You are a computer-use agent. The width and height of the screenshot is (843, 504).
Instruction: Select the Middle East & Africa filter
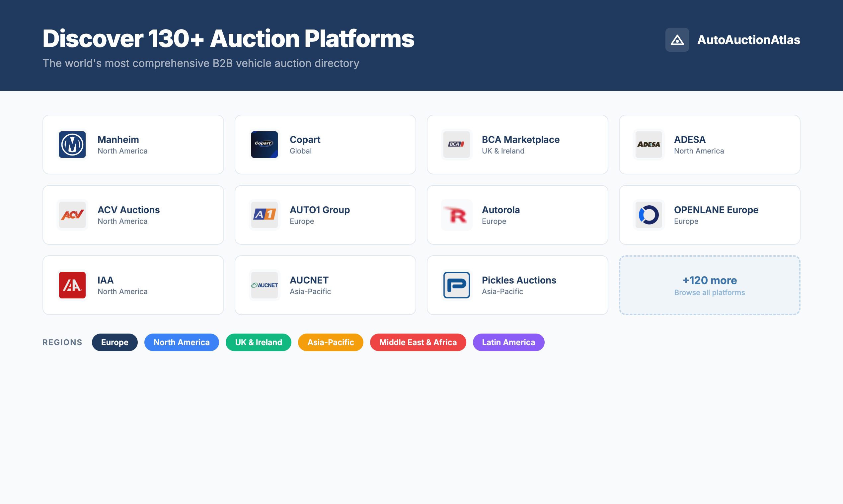pos(418,342)
